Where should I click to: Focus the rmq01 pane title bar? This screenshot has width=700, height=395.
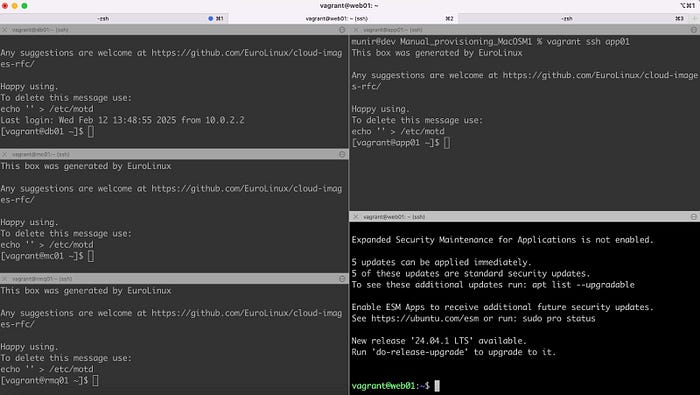point(174,279)
